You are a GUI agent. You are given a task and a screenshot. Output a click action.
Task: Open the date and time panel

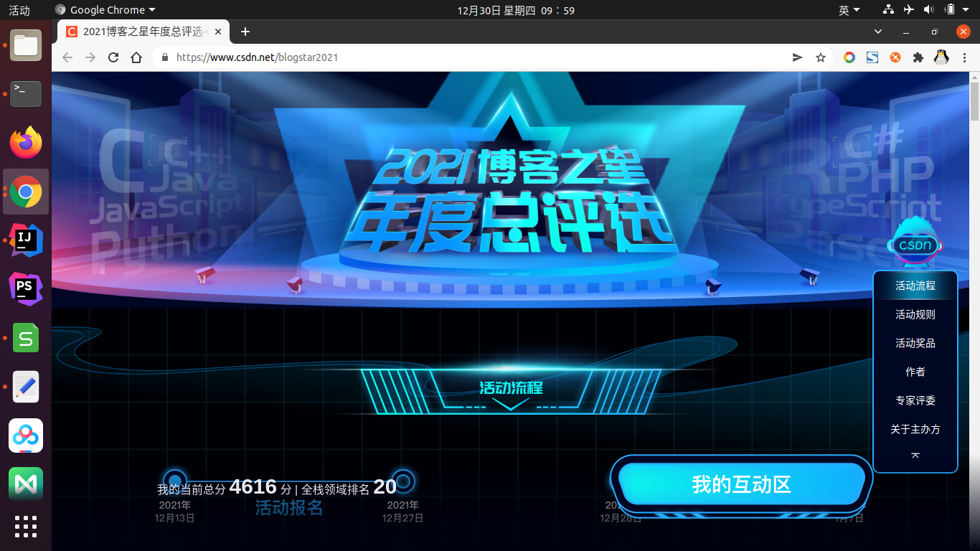click(516, 10)
